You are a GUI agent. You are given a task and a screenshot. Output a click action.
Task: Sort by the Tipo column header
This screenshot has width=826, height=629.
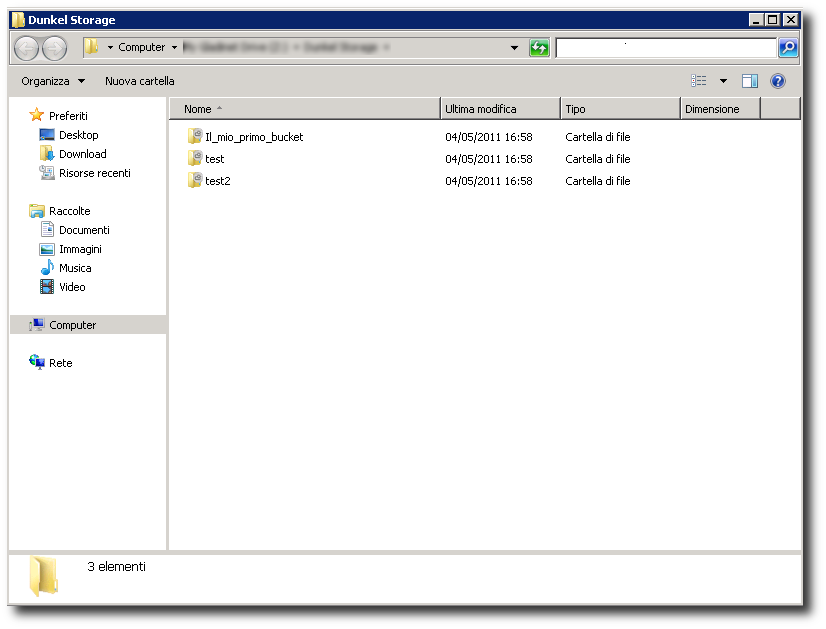[x=621, y=109]
